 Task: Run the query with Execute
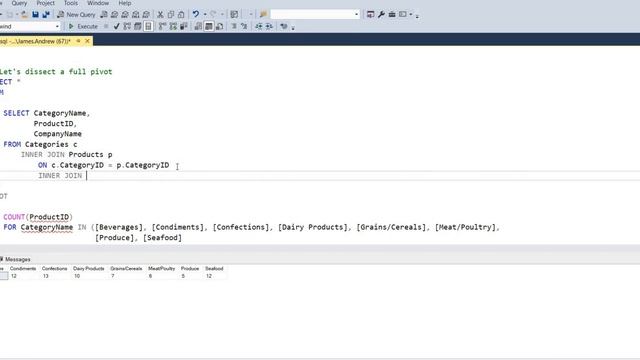(x=83, y=27)
